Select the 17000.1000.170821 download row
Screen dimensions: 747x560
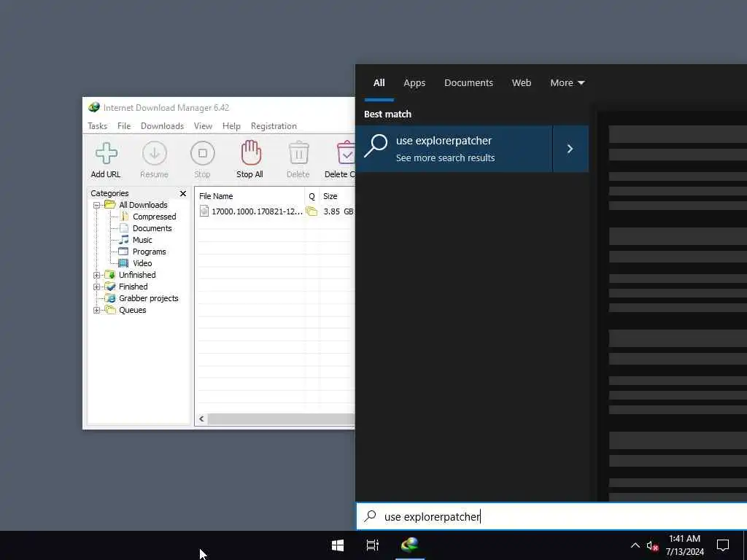275,211
